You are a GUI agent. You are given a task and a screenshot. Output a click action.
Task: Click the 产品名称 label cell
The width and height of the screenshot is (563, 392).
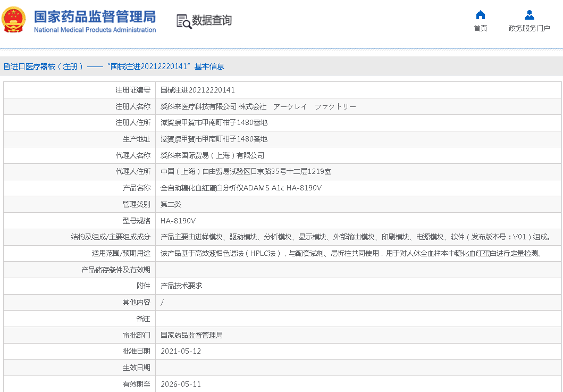[x=79, y=188]
